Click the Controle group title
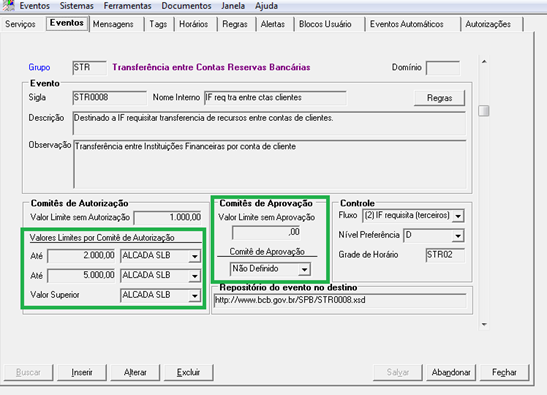Image resolution: width=547 pixels, height=395 pixels. 357,203
